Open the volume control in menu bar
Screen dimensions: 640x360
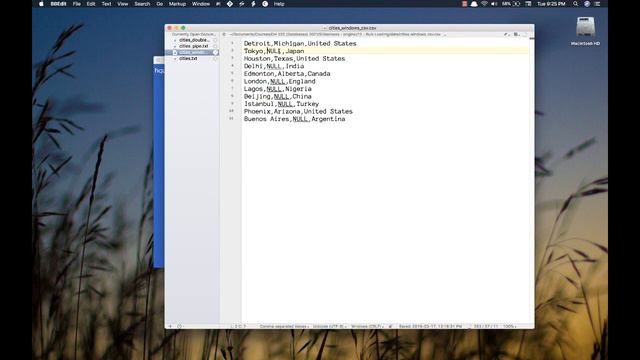[494, 4]
